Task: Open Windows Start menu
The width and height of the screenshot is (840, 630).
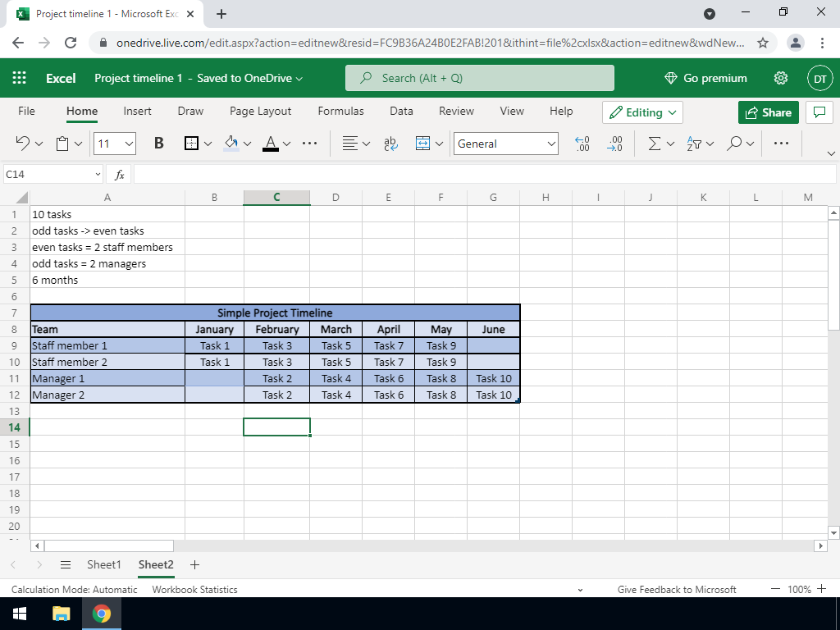Action: [20, 614]
